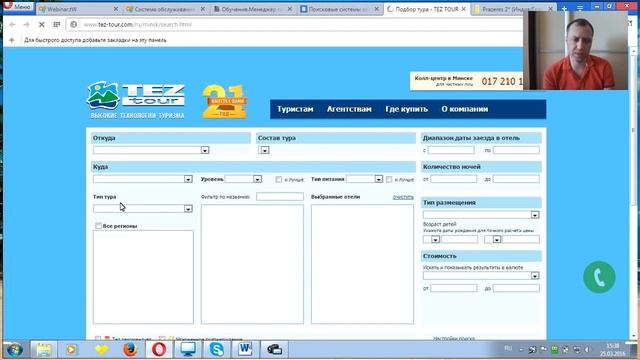The height and width of the screenshot is (360, 640).
Task: Expand the Состав тура dropdown
Action: point(264,150)
